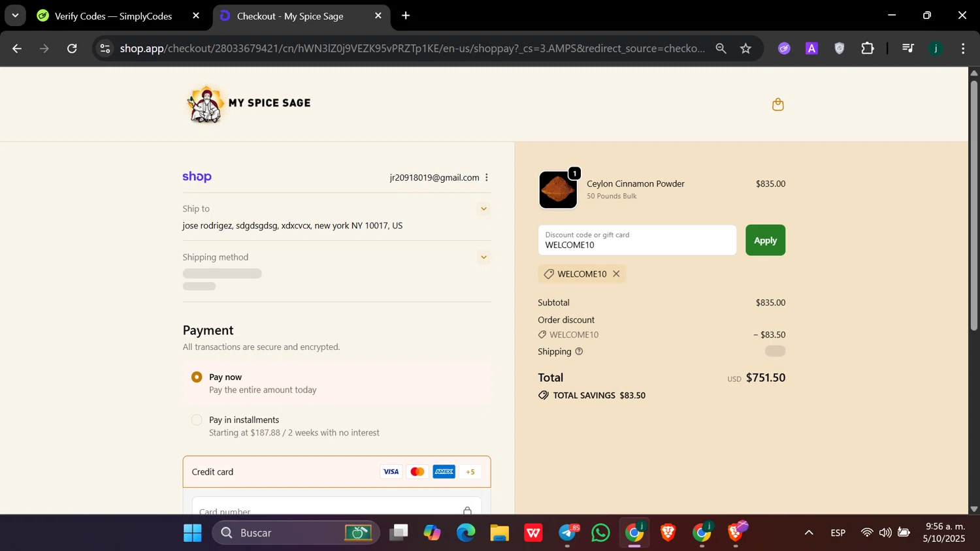Open the Chrome profile avatar
Screen dimensions: 980x551
(936, 48)
